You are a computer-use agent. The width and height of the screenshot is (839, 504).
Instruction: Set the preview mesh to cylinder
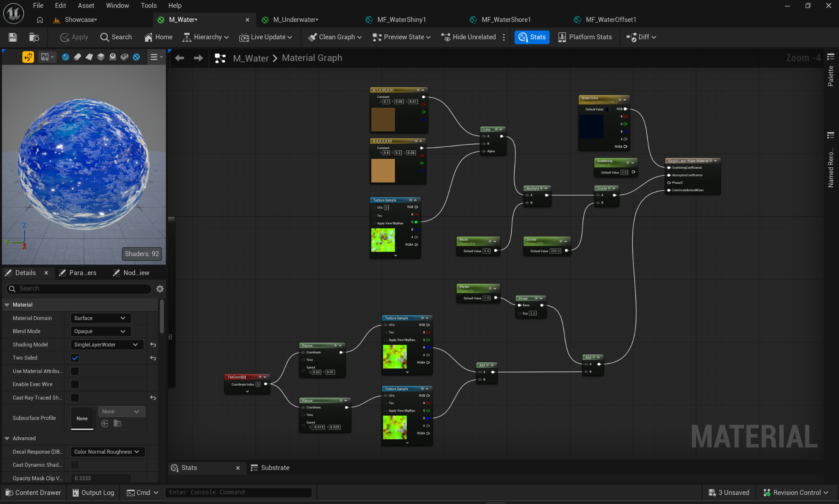point(77,57)
